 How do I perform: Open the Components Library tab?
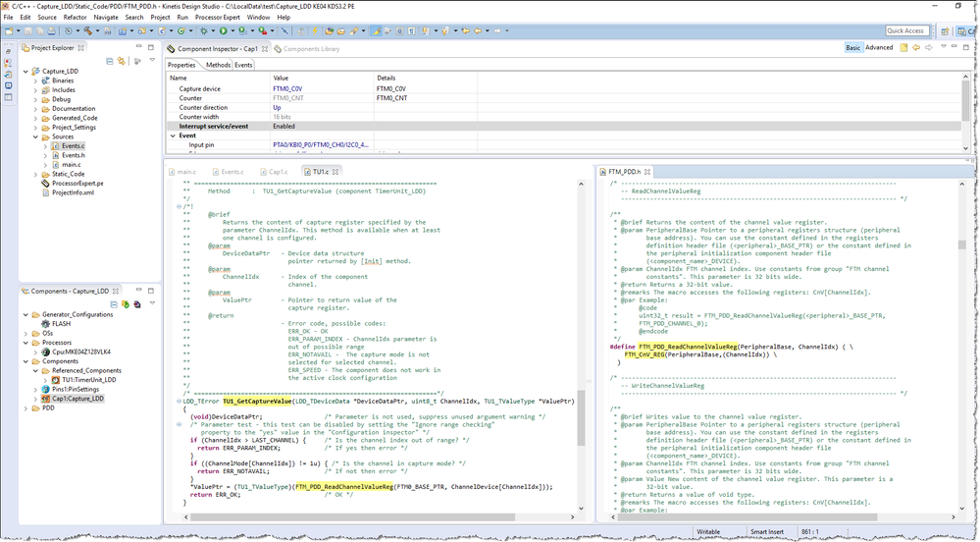(x=306, y=49)
